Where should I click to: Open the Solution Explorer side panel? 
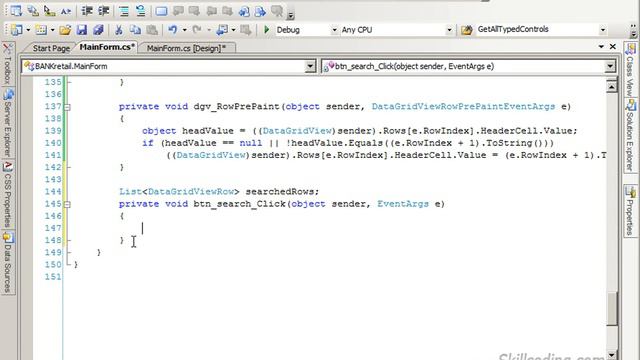click(630, 135)
